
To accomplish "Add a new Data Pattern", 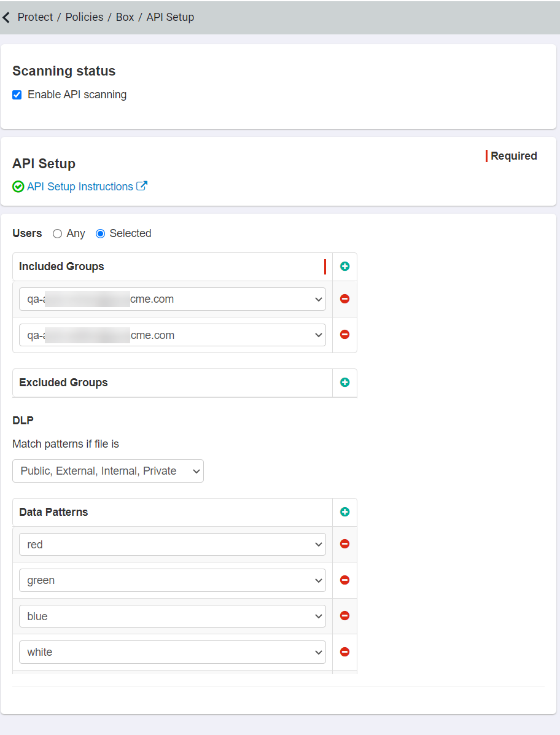I will [x=344, y=511].
